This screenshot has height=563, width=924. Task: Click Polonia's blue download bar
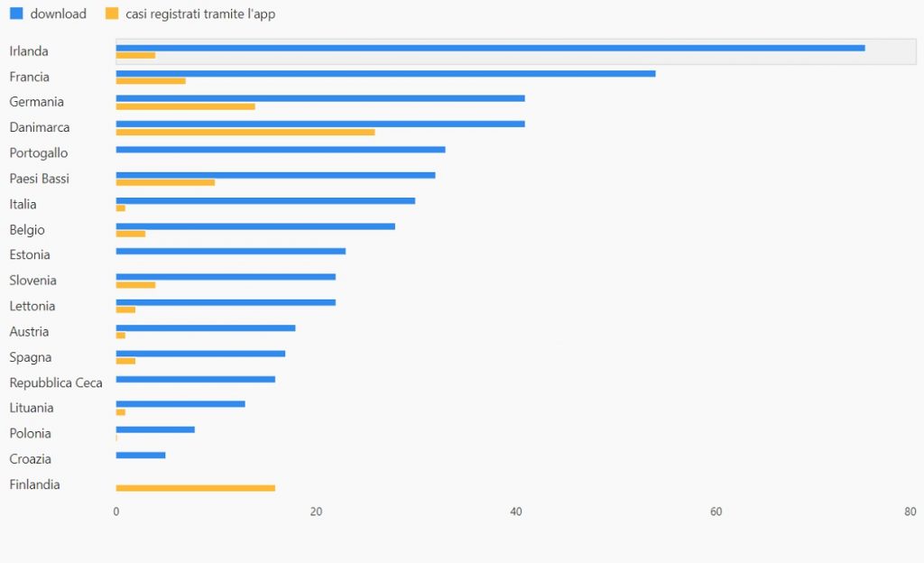(x=155, y=429)
